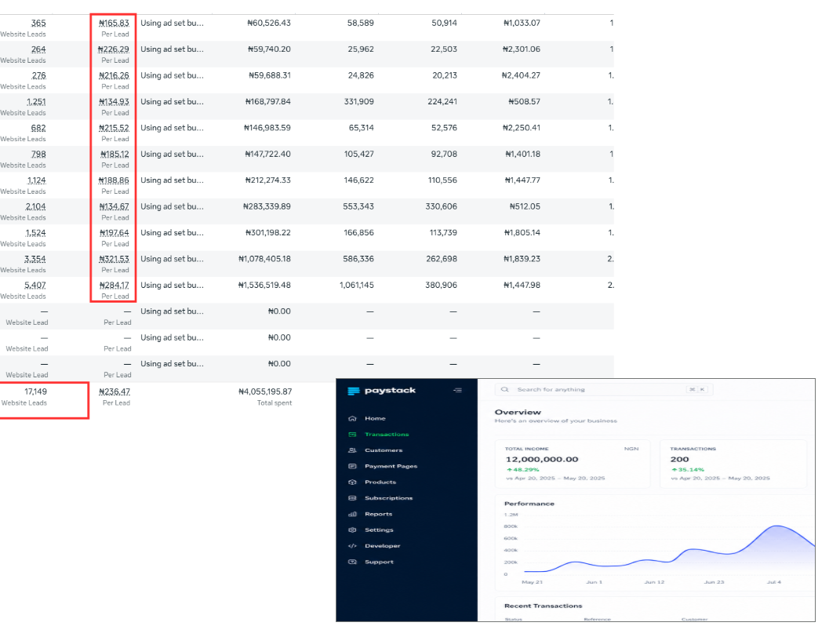The width and height of the screenshot is (840, 637).
Task: Click the Performance chart heading
Action: 529,504
